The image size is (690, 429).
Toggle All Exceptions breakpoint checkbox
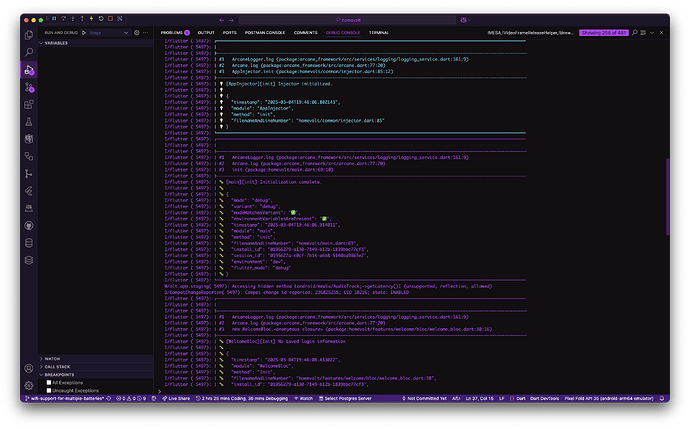pos(49,383)
